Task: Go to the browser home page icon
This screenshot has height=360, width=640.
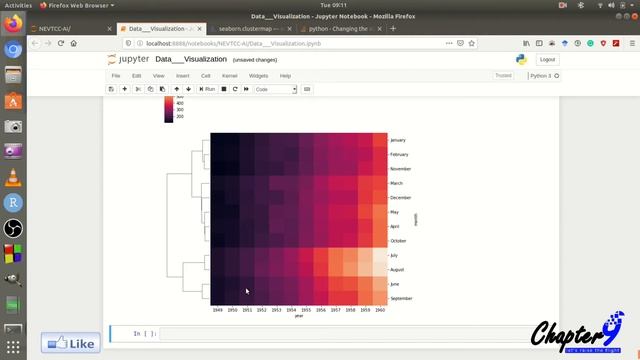Action: click(x=73, y=43)
